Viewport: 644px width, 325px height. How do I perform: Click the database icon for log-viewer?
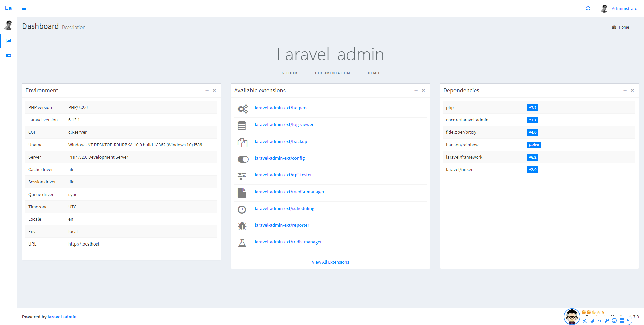[242, 126]
